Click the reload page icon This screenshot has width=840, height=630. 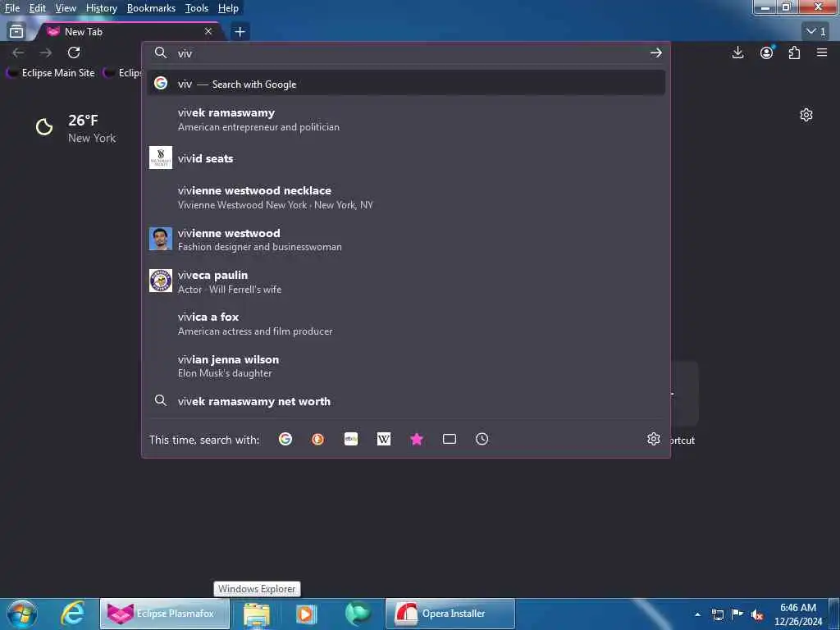[x=74, y=52]
